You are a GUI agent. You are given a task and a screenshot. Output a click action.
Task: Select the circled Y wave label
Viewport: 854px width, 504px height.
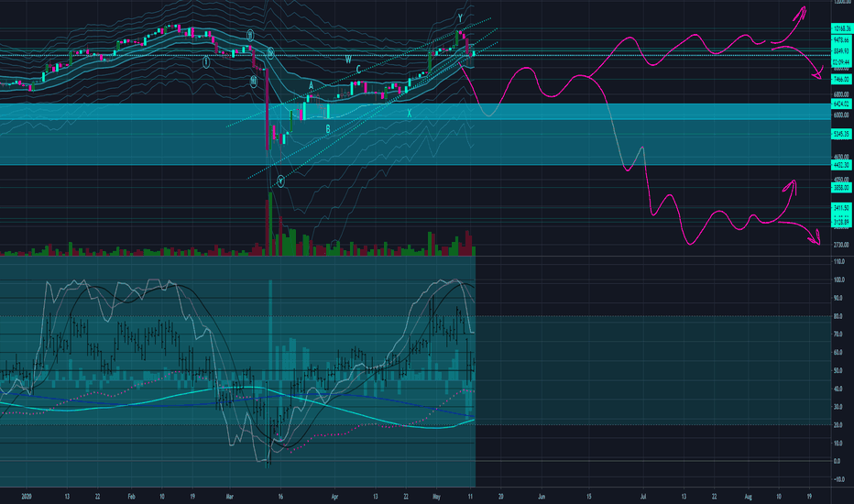[x=280, y=181]
